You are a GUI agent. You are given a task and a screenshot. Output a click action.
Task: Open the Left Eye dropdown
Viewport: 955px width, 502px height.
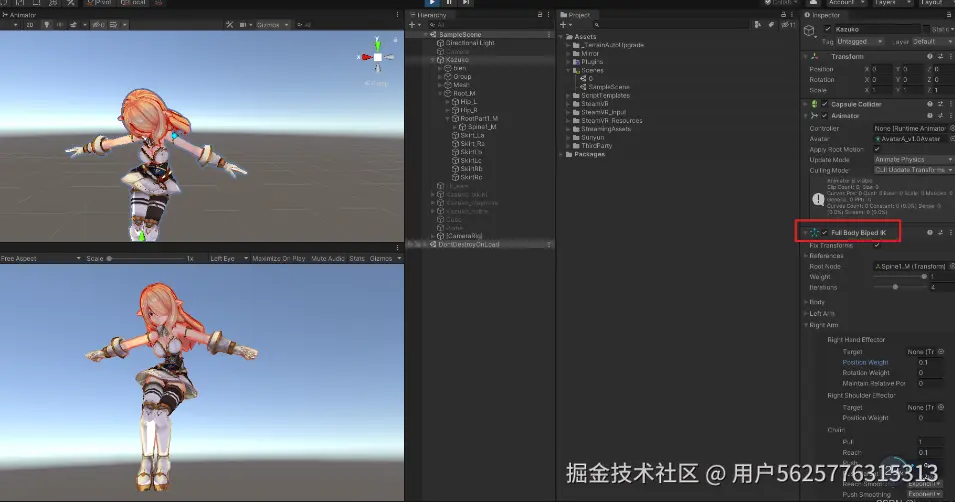(229, 259)
